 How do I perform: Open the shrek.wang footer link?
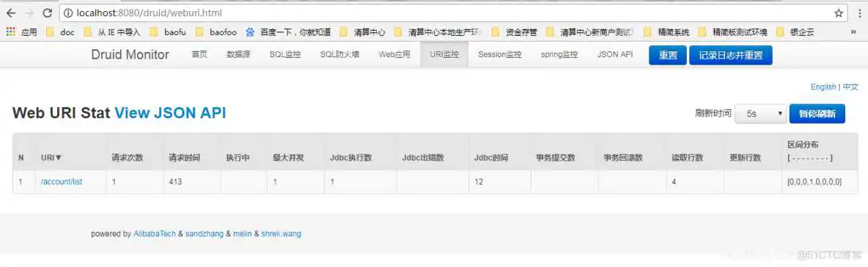282,234
